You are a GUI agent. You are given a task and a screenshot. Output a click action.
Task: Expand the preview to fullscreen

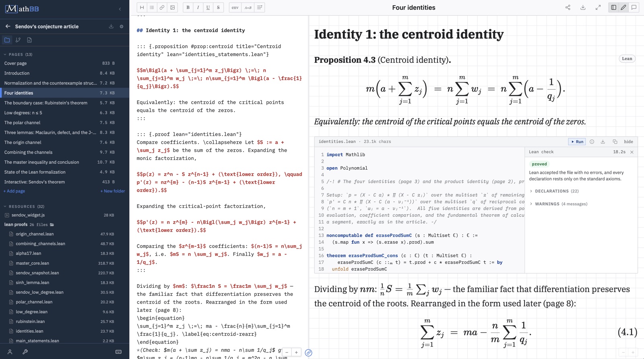[598, 7]
